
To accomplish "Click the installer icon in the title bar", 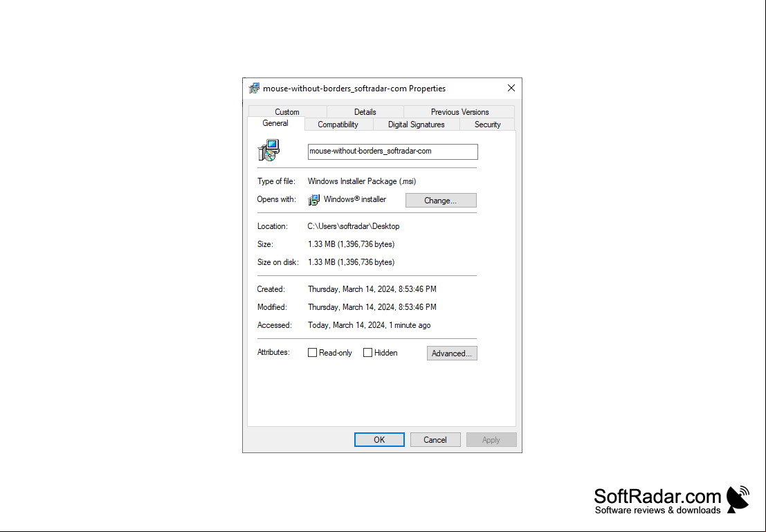I will click(x=254, y=89).
